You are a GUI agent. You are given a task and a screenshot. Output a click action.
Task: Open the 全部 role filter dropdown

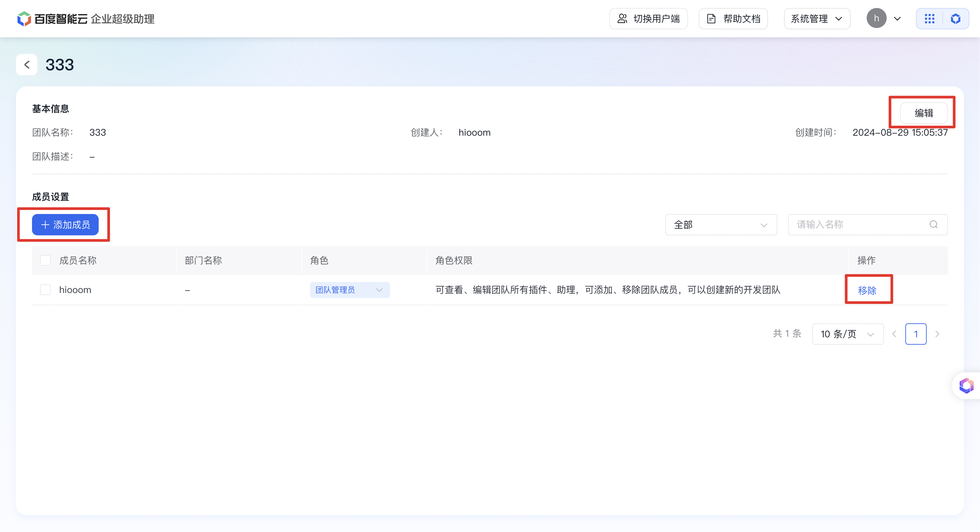[721, 225]
